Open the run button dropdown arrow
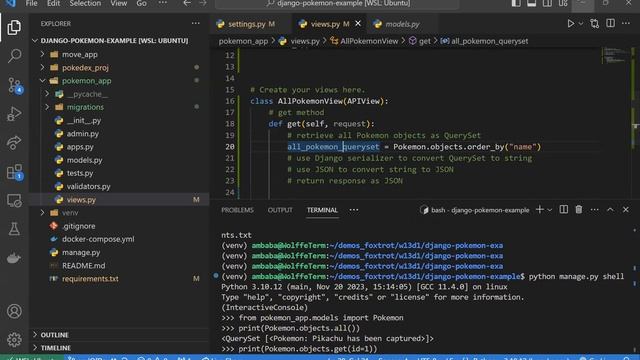This screenshot has height=360, width=640. [581, 24]
